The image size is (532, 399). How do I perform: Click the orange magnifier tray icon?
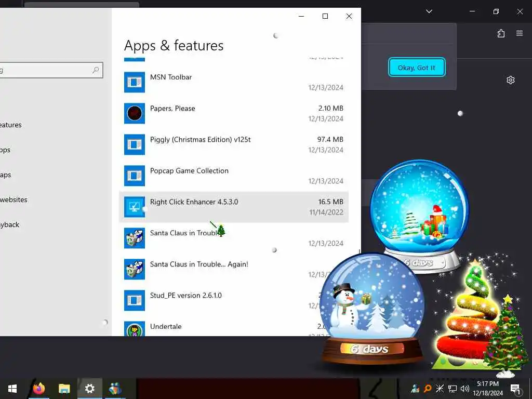click(428, 389)
